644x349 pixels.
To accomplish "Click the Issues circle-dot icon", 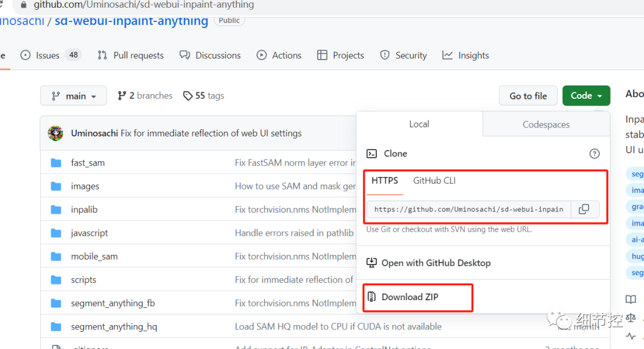I will [26, 55].
